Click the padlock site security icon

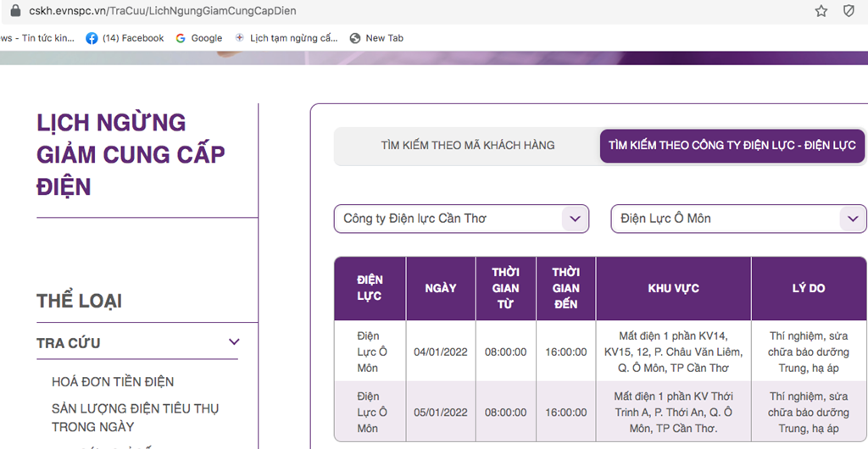point(14,11)
